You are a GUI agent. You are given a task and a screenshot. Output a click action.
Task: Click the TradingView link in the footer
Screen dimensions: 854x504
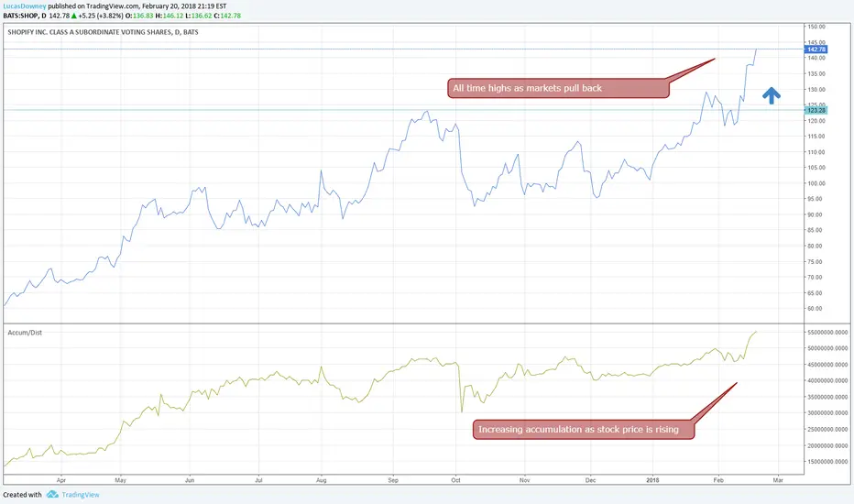81,495
